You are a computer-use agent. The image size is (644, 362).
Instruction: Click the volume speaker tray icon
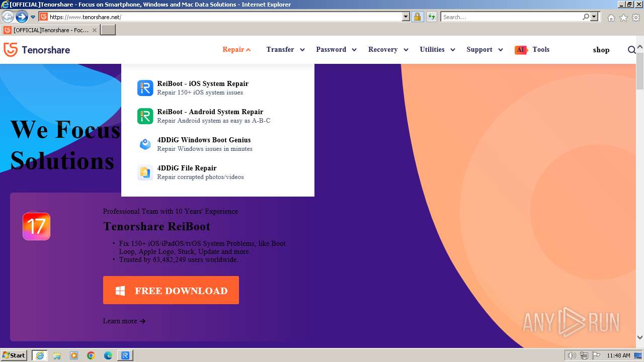point(572,355)
